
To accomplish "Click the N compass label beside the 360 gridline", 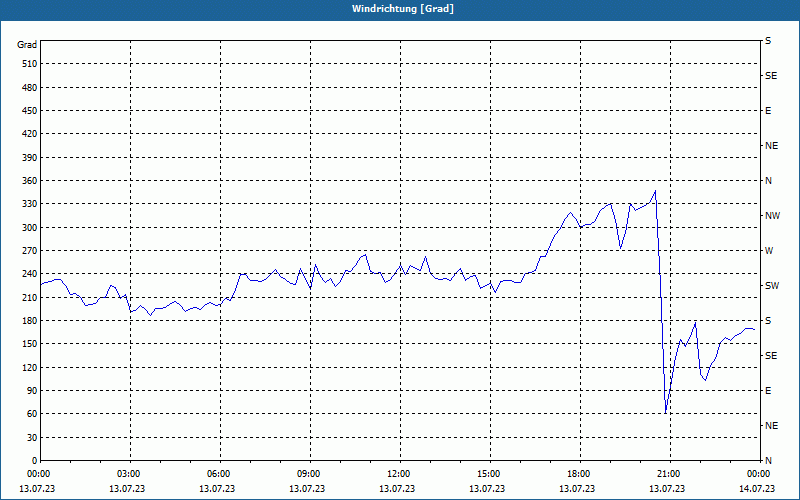I will coord(768,181).
